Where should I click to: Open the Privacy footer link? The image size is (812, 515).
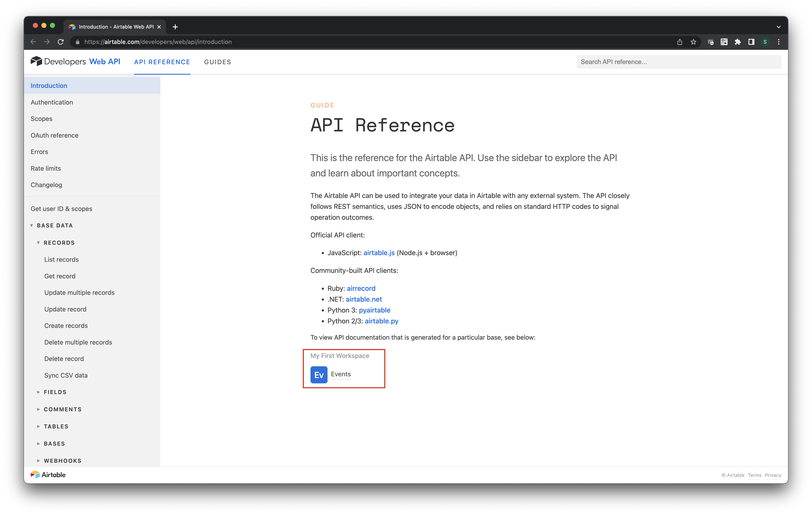[773, 475]
